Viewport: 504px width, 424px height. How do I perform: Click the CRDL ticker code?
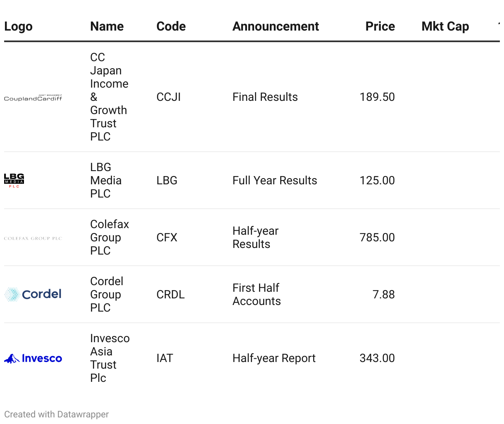click(x=170, y=295)
